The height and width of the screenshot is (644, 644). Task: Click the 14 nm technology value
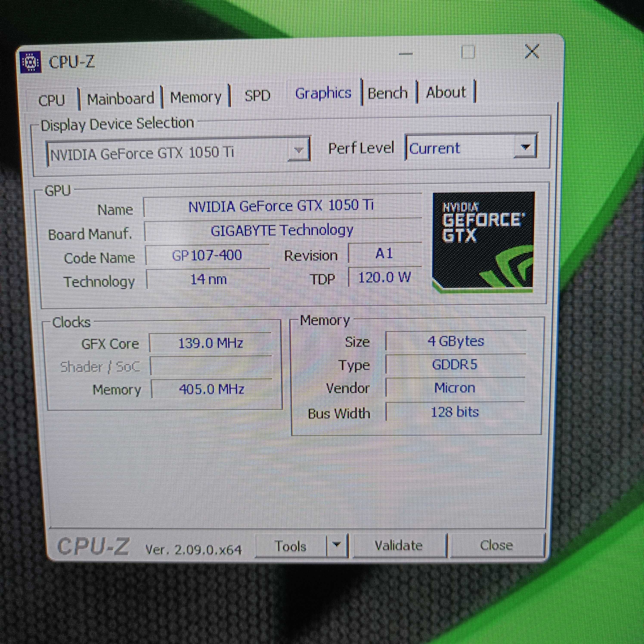click(x=209, y=279)
